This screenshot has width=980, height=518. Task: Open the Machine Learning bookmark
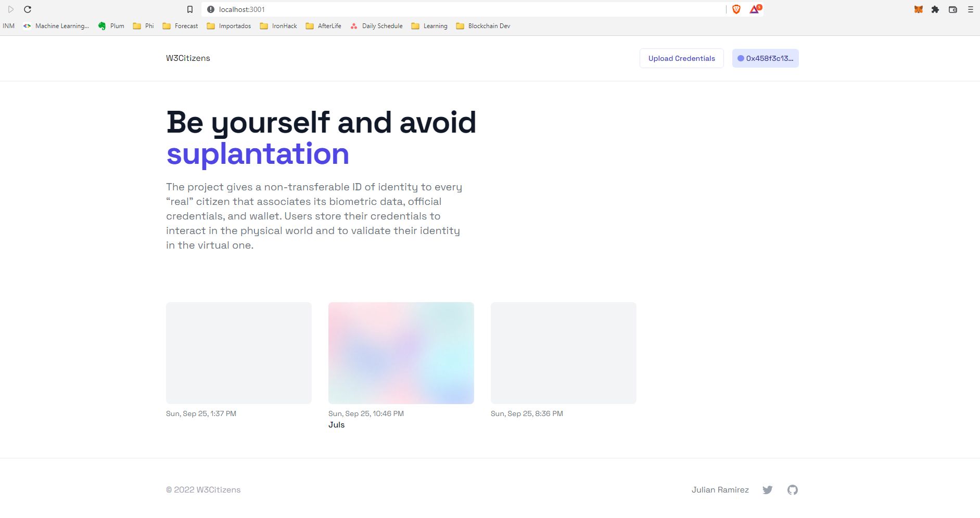[56, 26]
